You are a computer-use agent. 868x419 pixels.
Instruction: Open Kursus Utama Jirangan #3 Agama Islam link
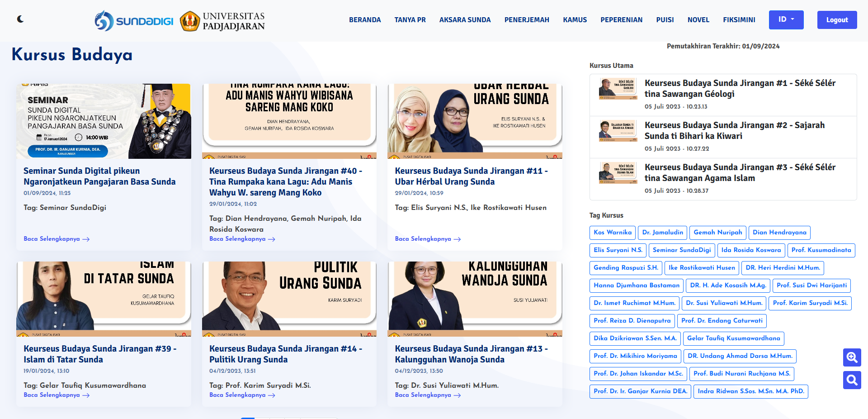740,172
